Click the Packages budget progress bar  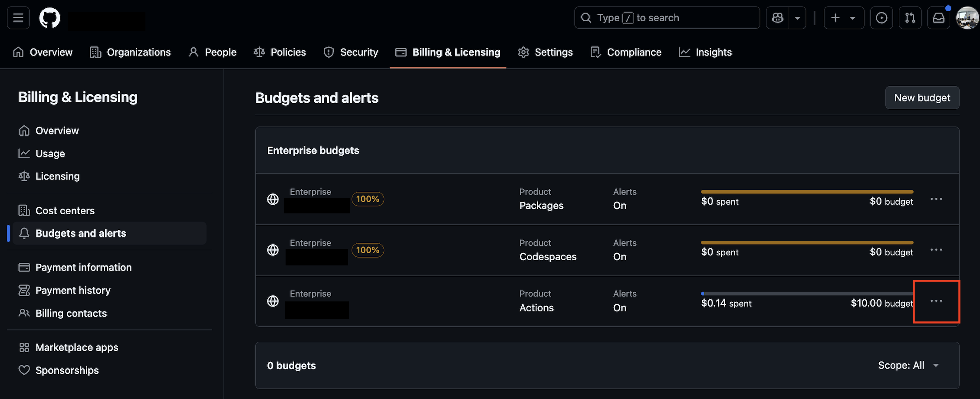[807, 192]
